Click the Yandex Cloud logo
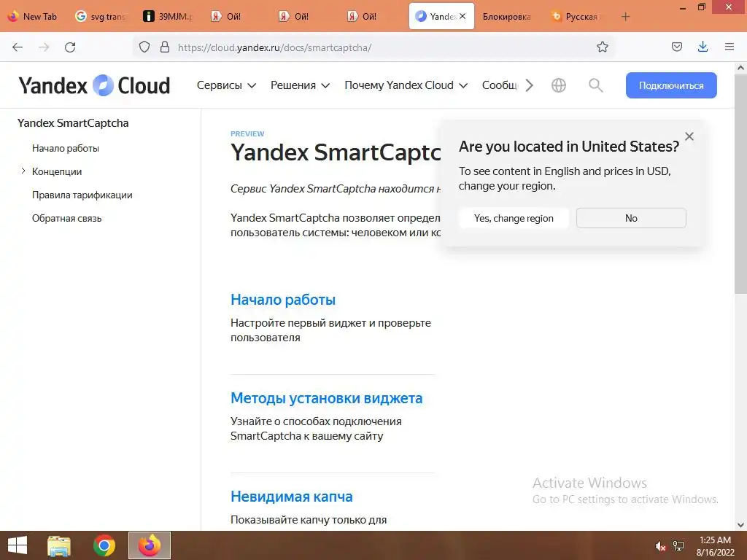This screenshot has height=560, width=747. point(94,86)
